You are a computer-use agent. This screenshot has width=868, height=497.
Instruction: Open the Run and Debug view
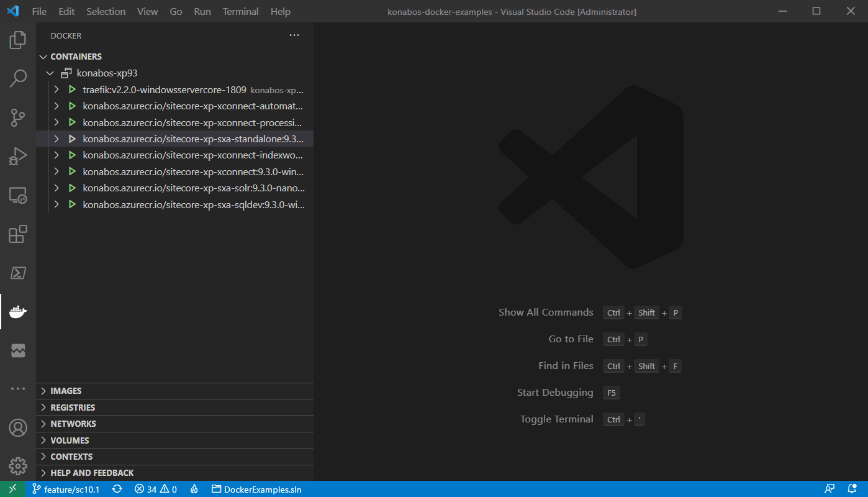(x=18, y=157)
